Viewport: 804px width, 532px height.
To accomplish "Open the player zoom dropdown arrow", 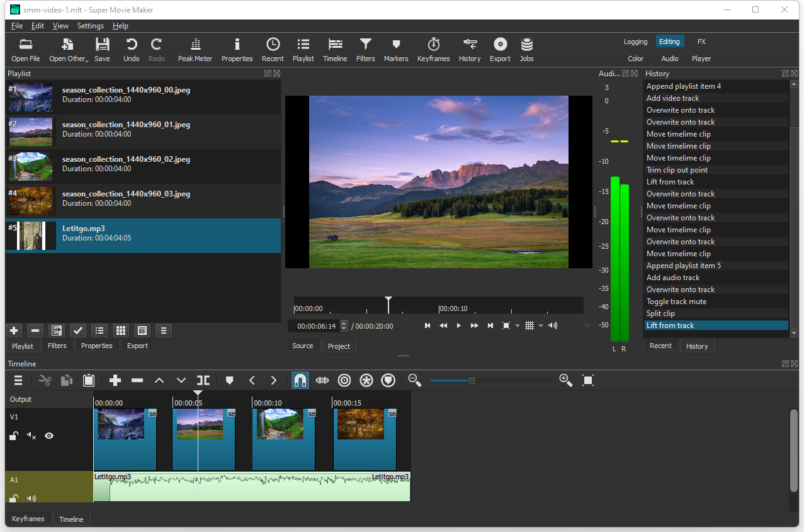I will click(x=518, y=326).
